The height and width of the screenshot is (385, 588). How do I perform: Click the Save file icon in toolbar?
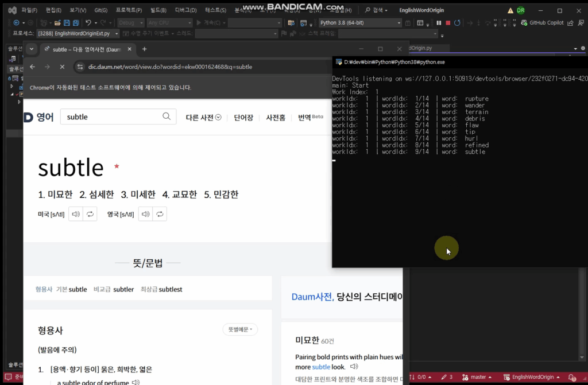(x=67, y=23)
